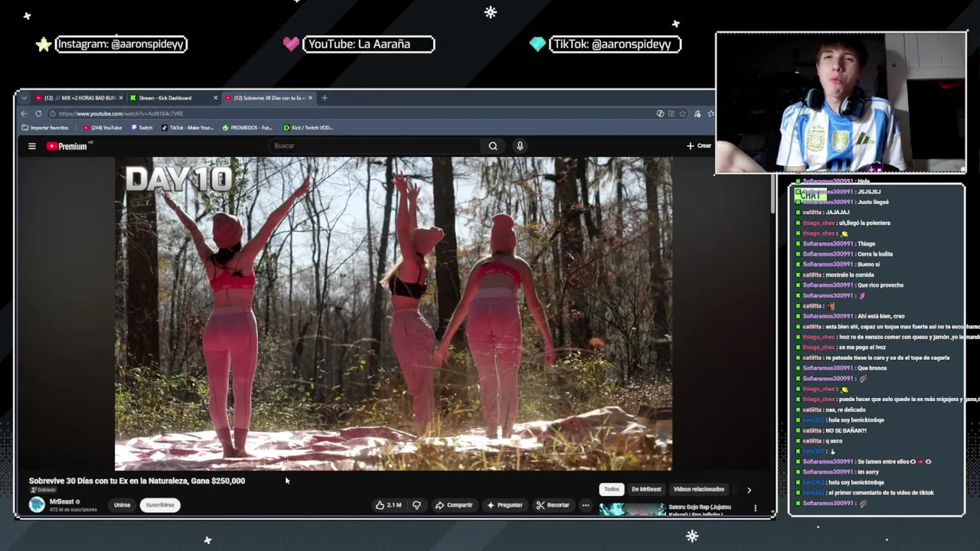Focus the Buscar search field
980x551 pixels.
pyautogui.click(x=375, y=146)
